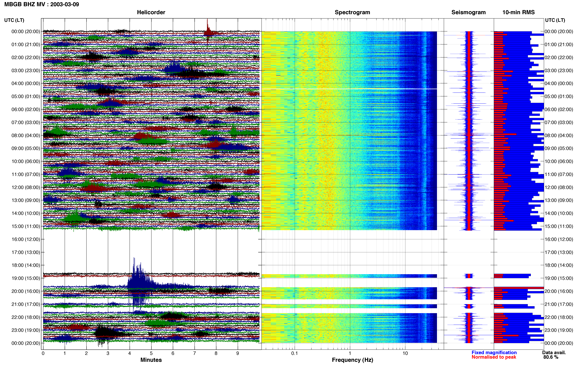588x368 pixels.
Task: Click minute tick label '9' on helicorder axis
Action: tap(238, 353)
